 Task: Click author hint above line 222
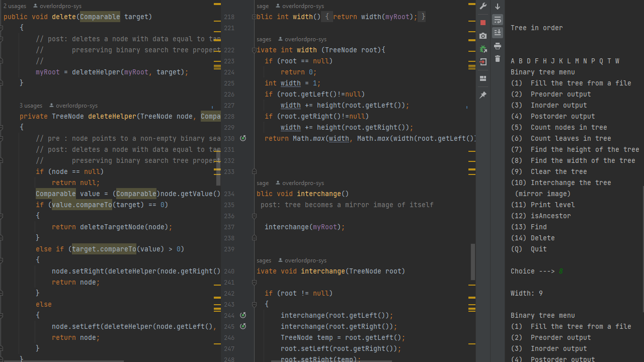point(302,39)
